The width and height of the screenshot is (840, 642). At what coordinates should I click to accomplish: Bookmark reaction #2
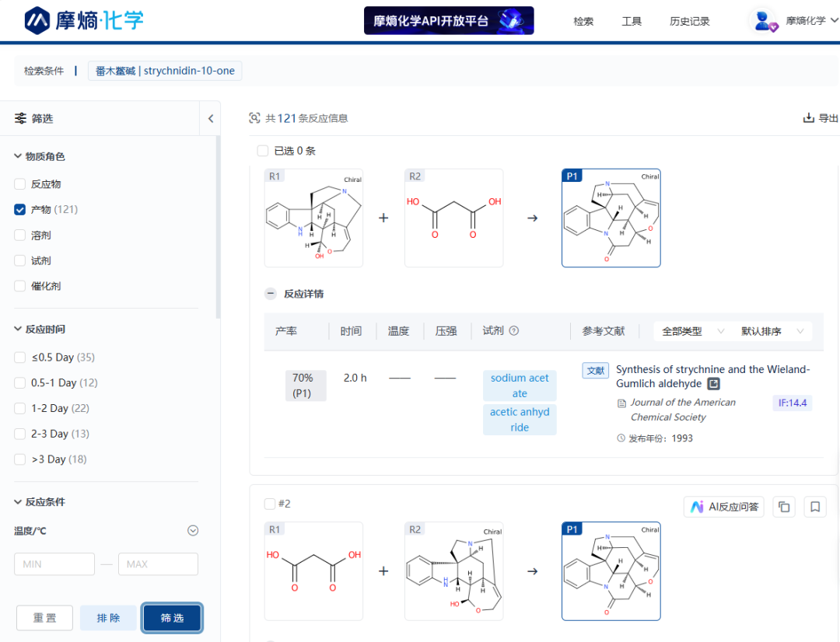pyautogui.click(x=815, y=507)
